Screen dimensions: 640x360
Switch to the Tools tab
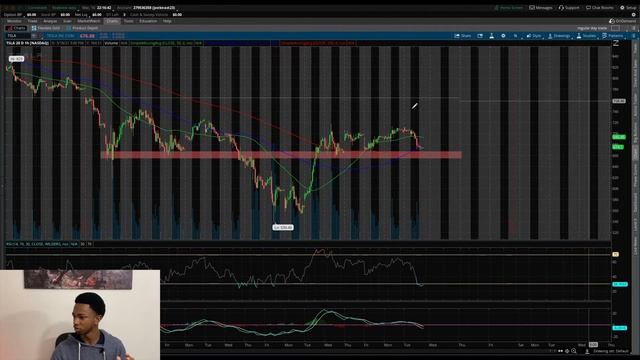129,21
